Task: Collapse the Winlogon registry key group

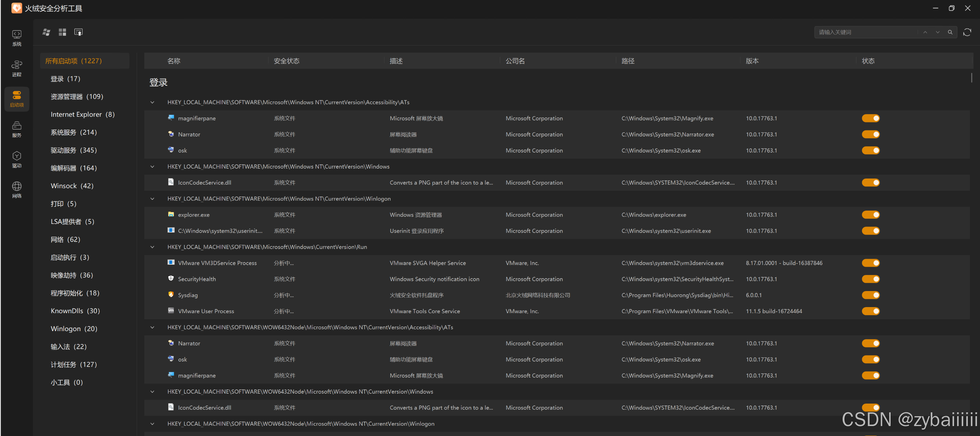Action: coord(152,199)
